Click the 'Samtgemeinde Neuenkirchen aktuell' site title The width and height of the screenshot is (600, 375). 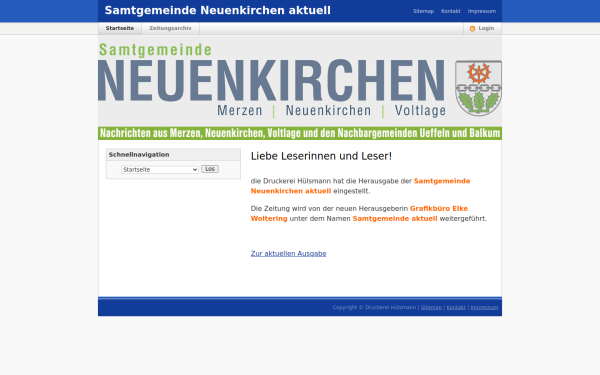coord(218,10)
